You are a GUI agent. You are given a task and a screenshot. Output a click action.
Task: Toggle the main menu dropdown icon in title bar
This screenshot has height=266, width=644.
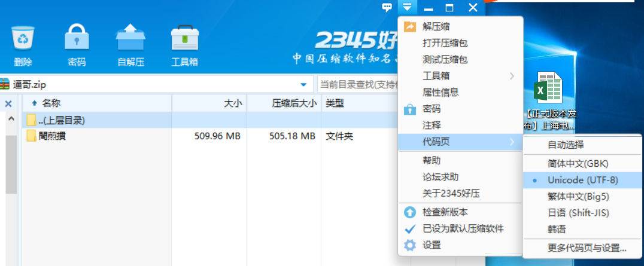(407, 7)
